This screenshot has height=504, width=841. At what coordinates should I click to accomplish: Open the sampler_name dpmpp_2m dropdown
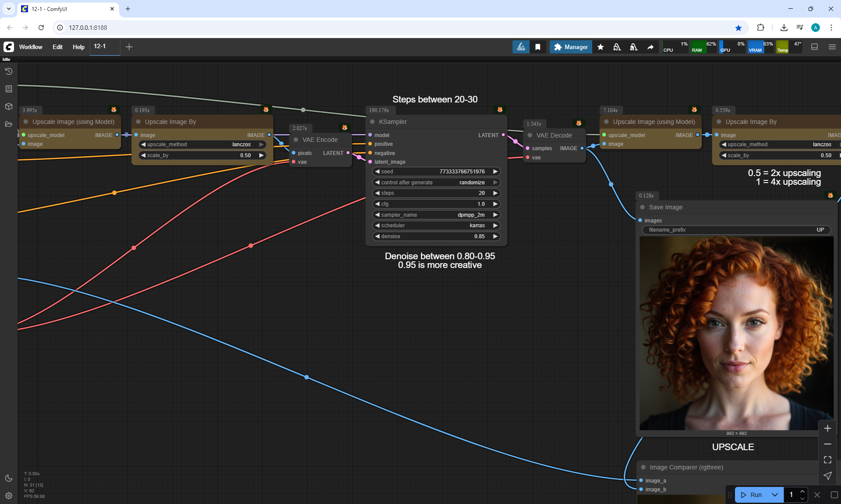pos(436,215)
